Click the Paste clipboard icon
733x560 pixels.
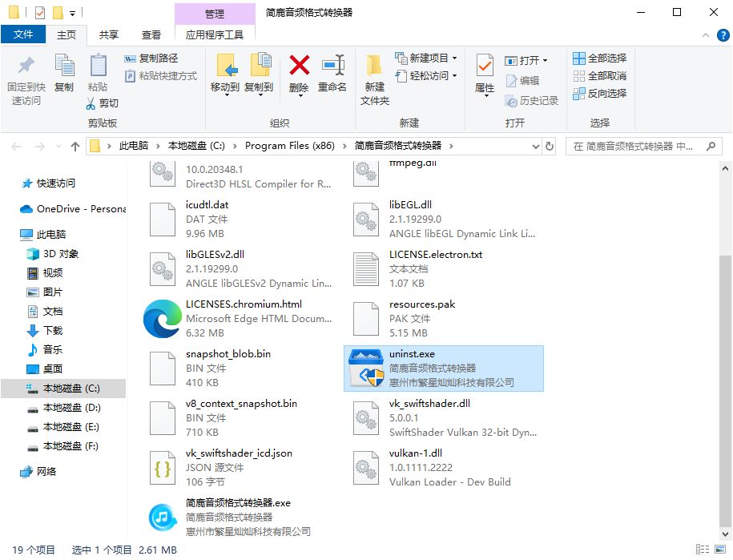click(98, 66)
